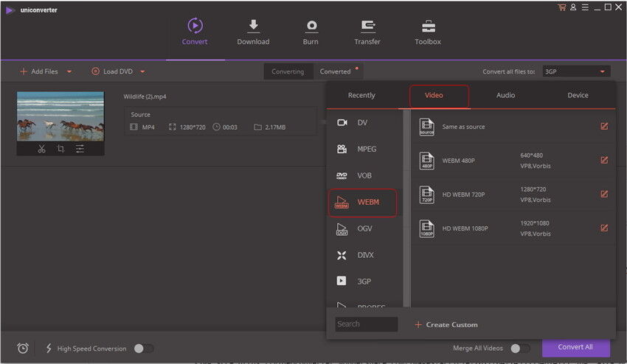This screenshot has width=627, height=364.
Task: Expand the Add Files dropdown arrow
Action: pyautogui.click(x=69, y=71)
